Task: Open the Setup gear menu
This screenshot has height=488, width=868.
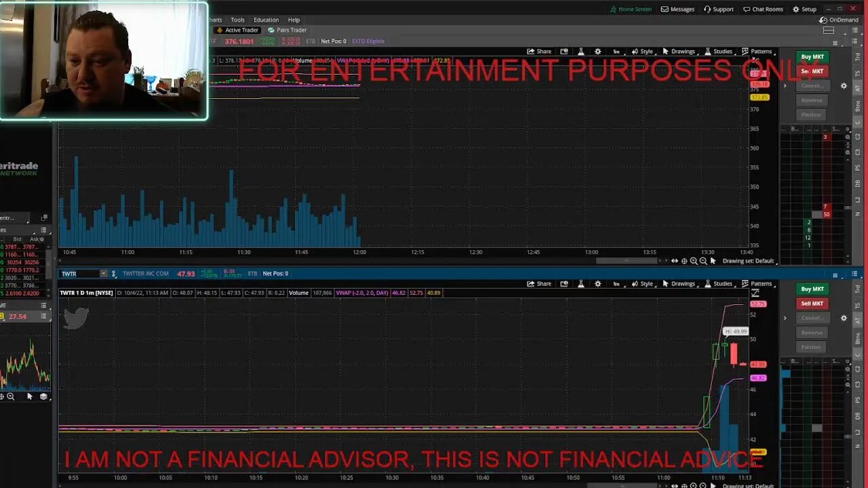Action: pos(805,9)
